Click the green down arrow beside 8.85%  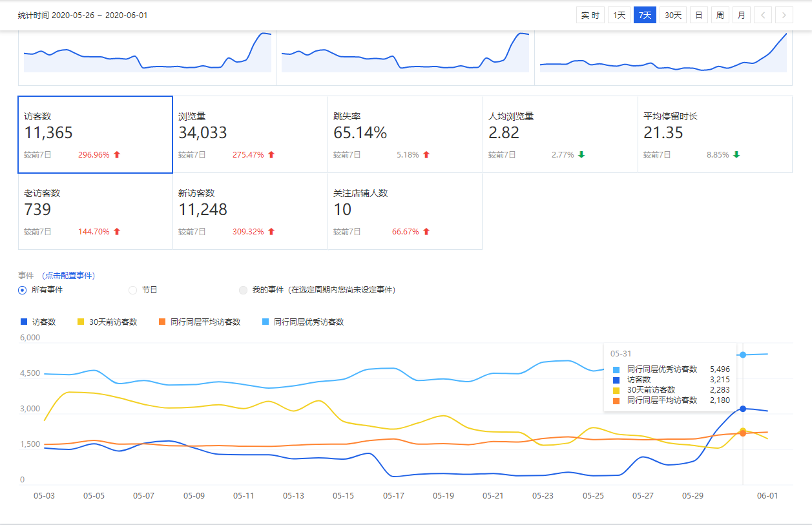click(736, 155)
